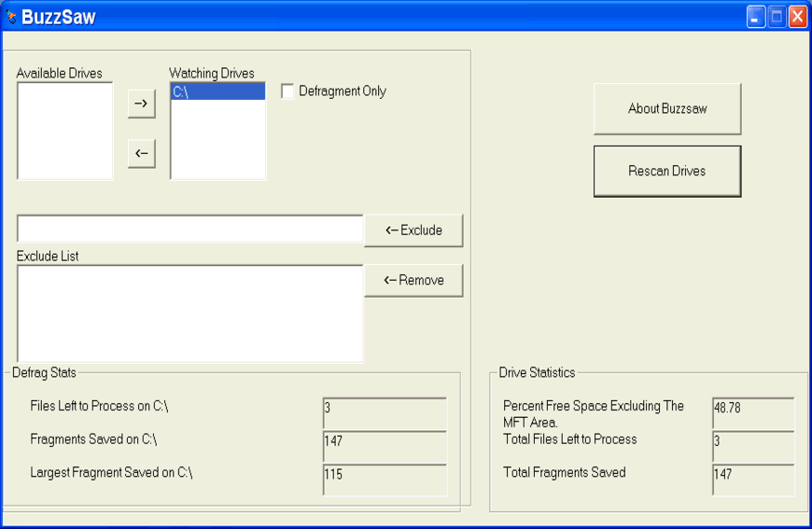Click Largest Fragment Saved on C:\ label
Viewport: 812px width, 529px height.
pyautogui.click(x=111, y=473)
